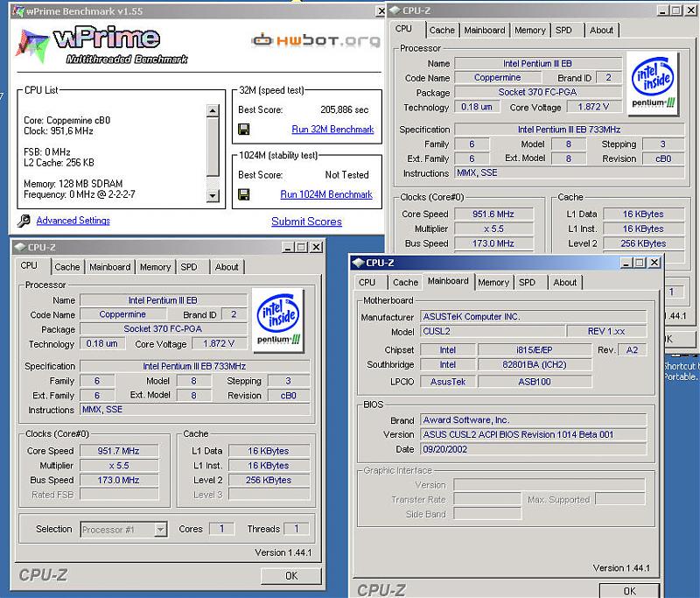Click the BIOS Version ASUS CUSL2 ACPI field
700x598 pixels.
[534, 434]
